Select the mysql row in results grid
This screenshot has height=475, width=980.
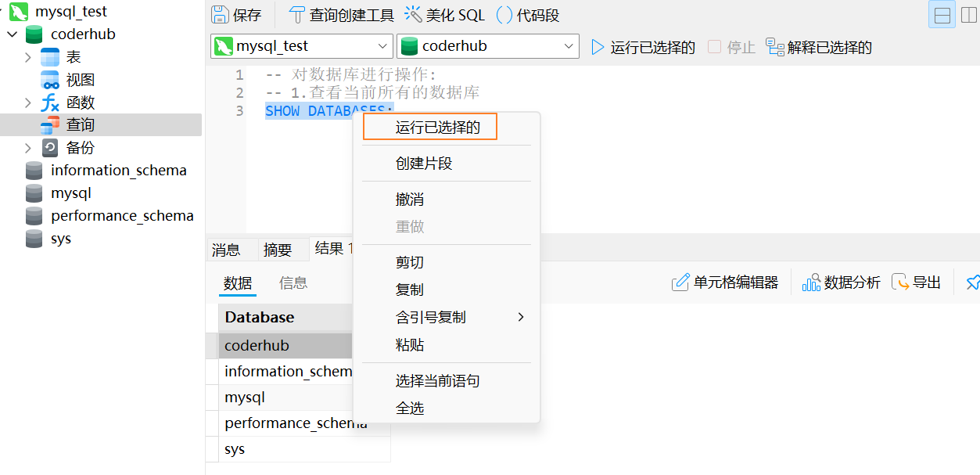tap(245, 398)
